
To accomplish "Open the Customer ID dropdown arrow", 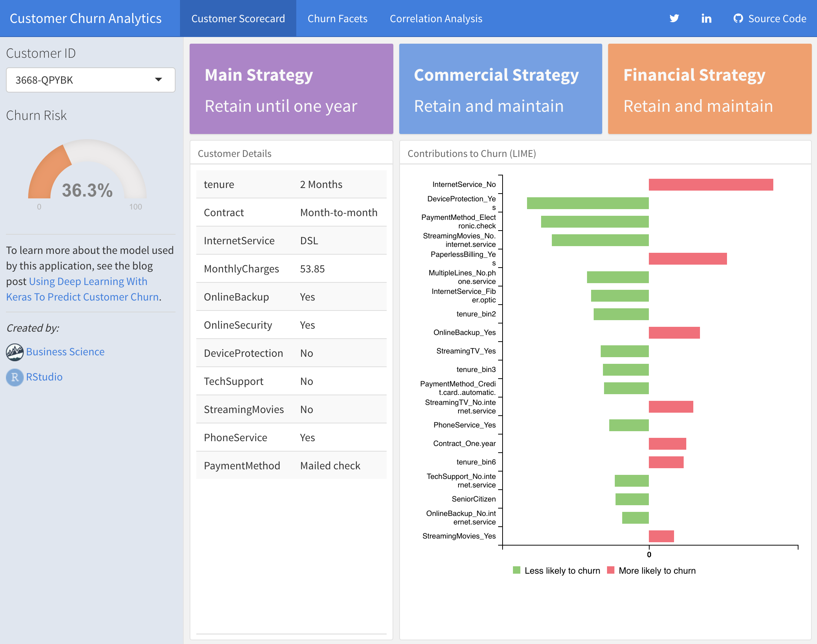I will (x=159, y=80).
